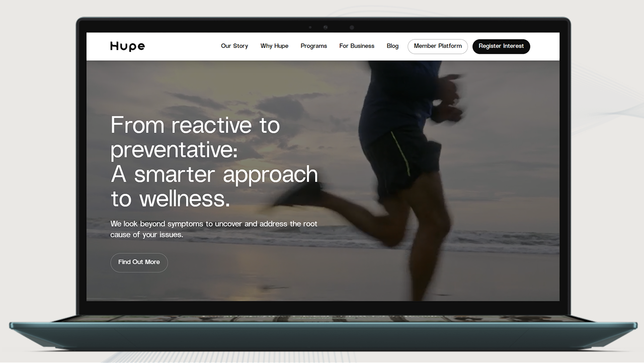This screenshot has height=363, width=644.
Task: Click the 'From reactive to preventative' headline
Action: click(x=195, y=137)
